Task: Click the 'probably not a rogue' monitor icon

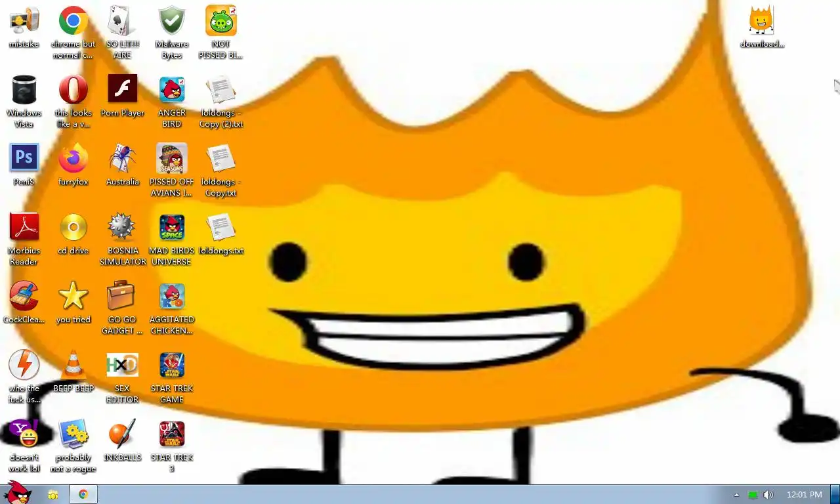Action: [73, 446]
